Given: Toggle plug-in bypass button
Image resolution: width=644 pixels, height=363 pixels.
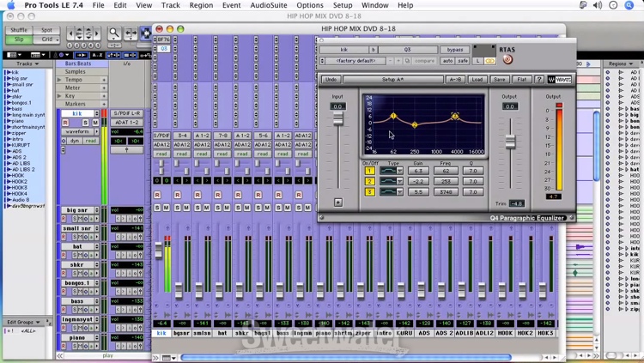Looking at the screenshot, I should [454, 50].
